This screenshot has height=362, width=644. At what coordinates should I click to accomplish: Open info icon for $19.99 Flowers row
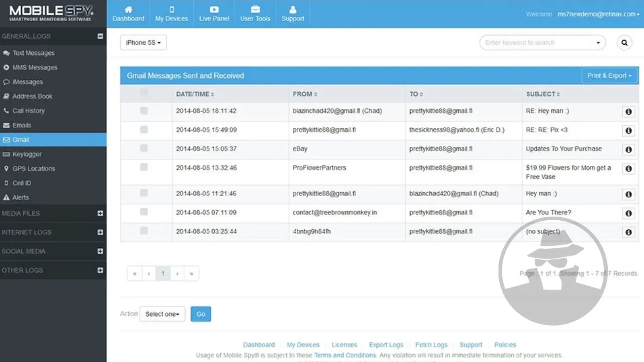point(628,169)
